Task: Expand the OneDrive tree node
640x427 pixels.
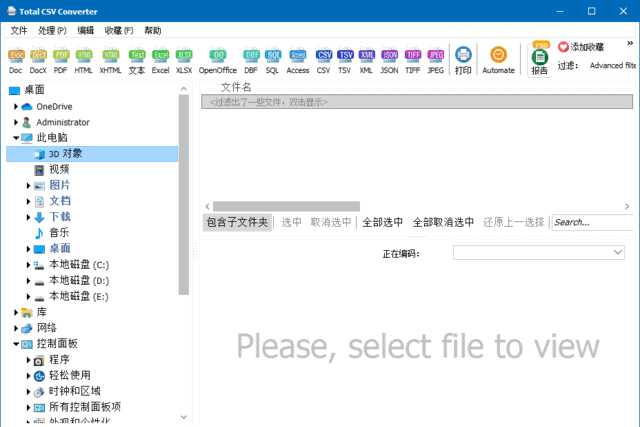Action: (16, 107)
